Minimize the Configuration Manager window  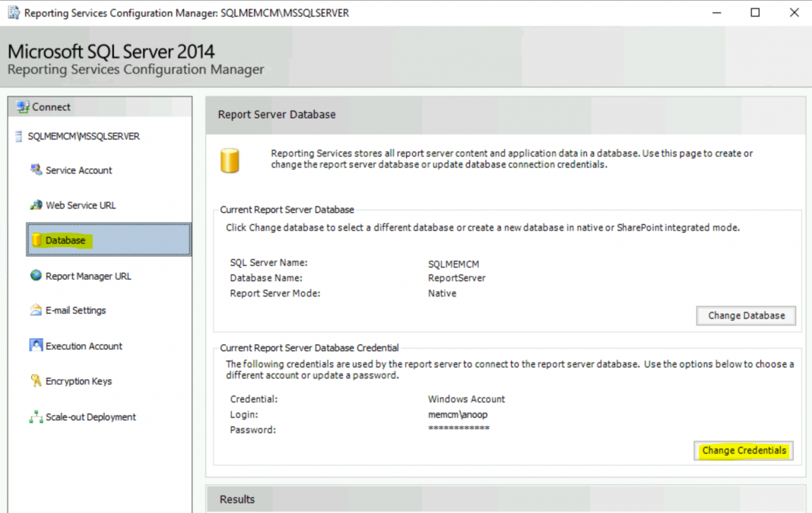coord(717,12)
